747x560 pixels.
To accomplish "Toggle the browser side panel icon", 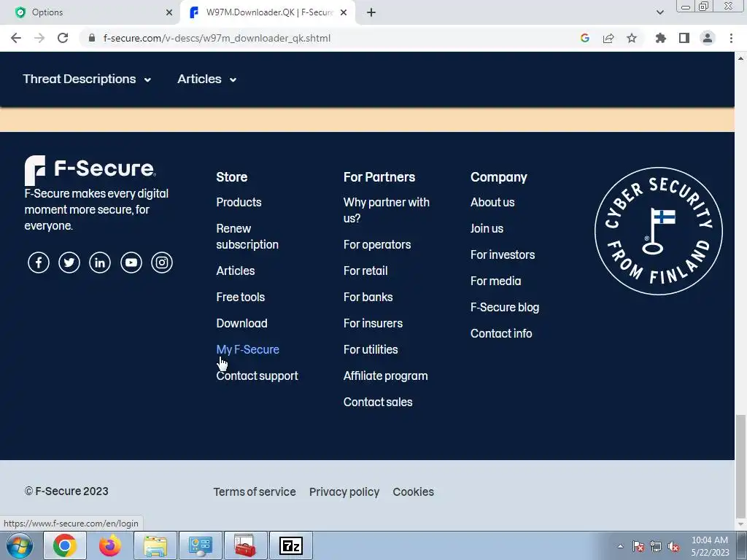I will 684,38.
